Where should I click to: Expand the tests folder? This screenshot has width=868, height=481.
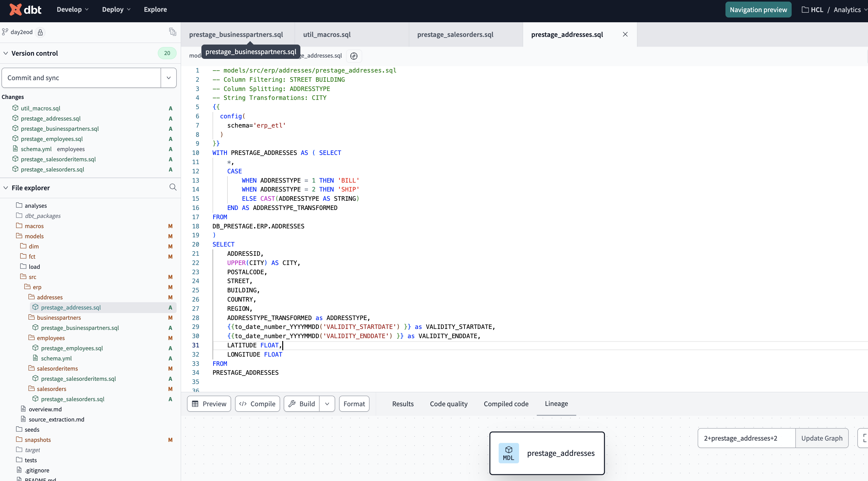[27, 460]
